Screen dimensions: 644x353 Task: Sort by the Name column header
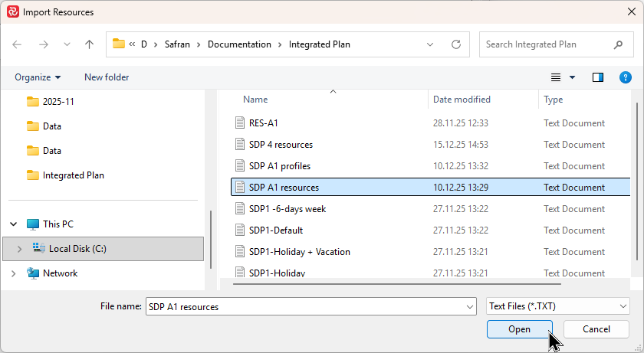point(255,100)
